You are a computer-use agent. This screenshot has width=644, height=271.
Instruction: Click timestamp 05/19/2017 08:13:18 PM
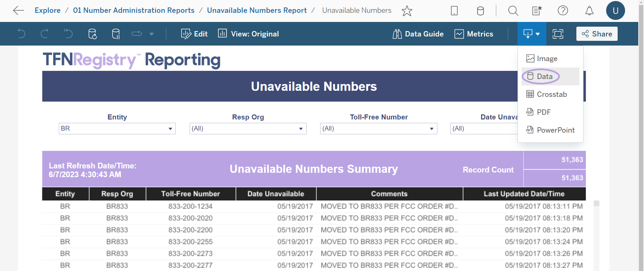point(544,218)
